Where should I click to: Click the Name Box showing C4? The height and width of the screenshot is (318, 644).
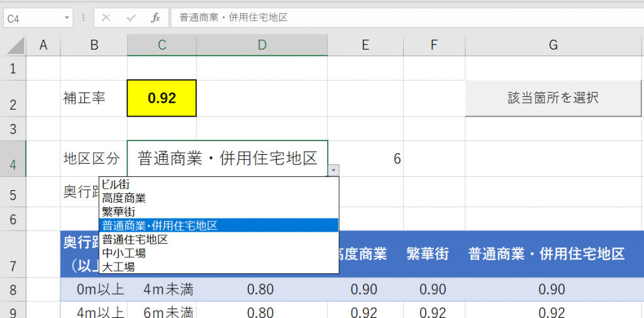click(31, 18)
